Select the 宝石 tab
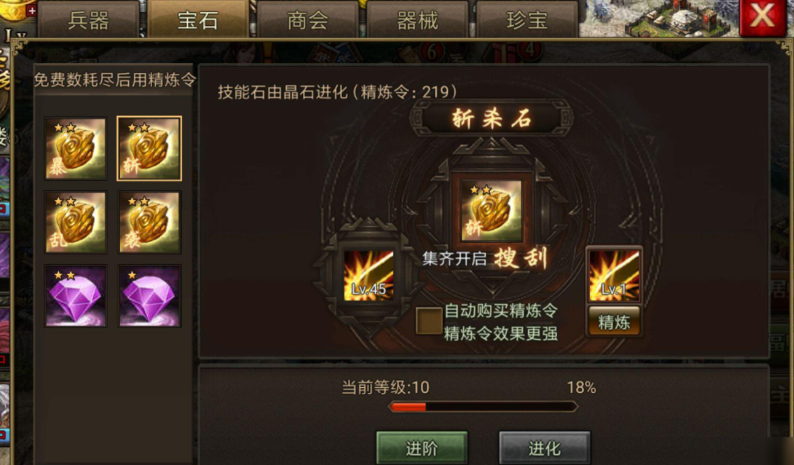Image resolution: width=794 pixels, height=465 pixels. (198, 20)
